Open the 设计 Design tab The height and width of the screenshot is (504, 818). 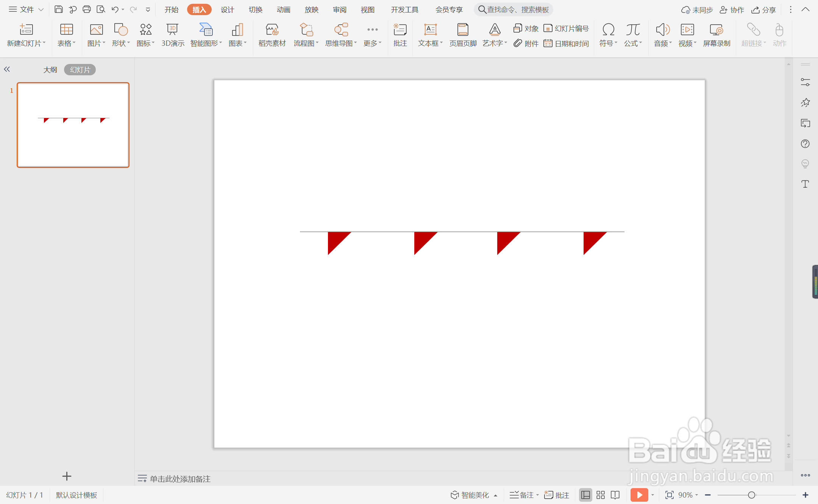(227, 9)
